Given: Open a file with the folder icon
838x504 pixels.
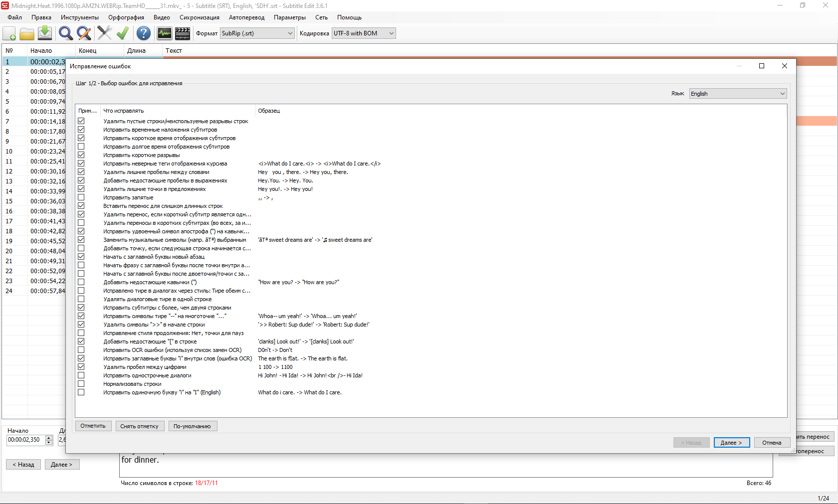Looking at the screenshot, I should tap(27, 33).
